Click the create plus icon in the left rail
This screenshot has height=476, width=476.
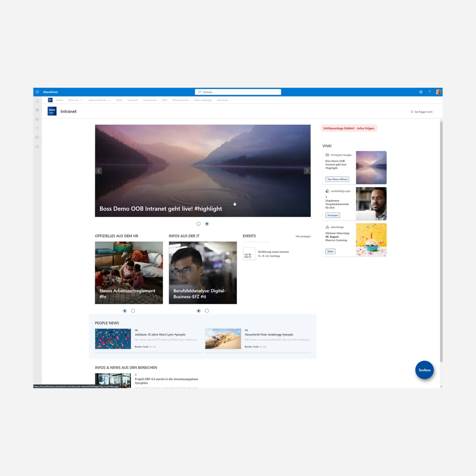coord(37,147)
